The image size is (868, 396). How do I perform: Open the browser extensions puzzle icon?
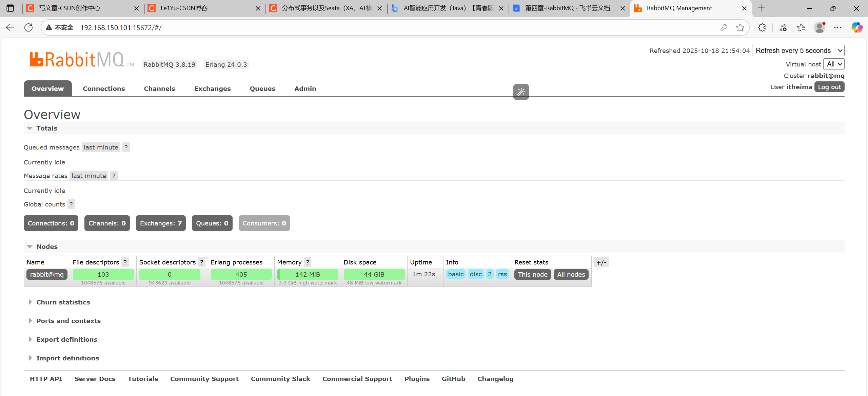762,27
